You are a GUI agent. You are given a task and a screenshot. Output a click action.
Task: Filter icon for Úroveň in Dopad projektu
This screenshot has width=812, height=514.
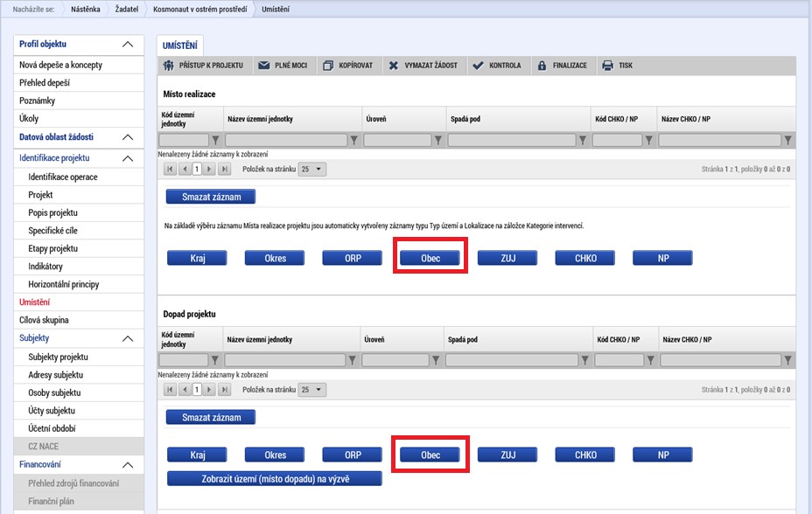436,360
